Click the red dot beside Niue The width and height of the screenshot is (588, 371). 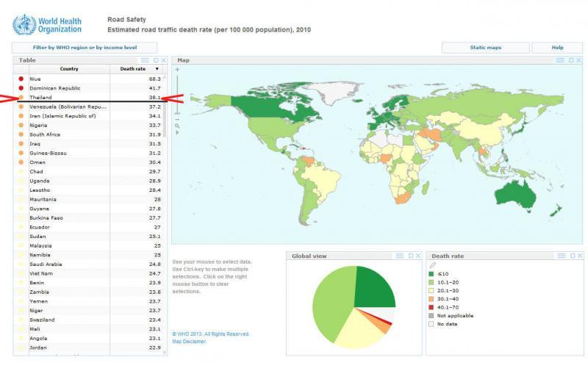[21, 79]
